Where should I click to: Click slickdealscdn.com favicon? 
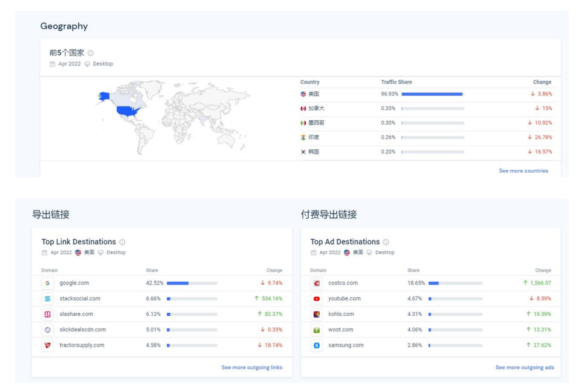point(48,330)
